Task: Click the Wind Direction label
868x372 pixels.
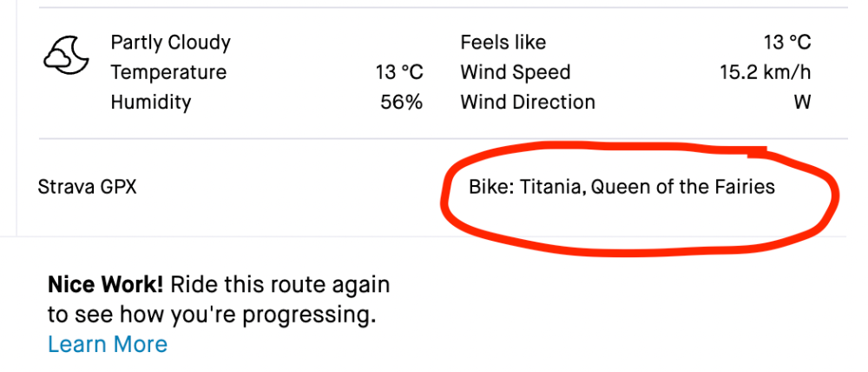Action: 528,102
